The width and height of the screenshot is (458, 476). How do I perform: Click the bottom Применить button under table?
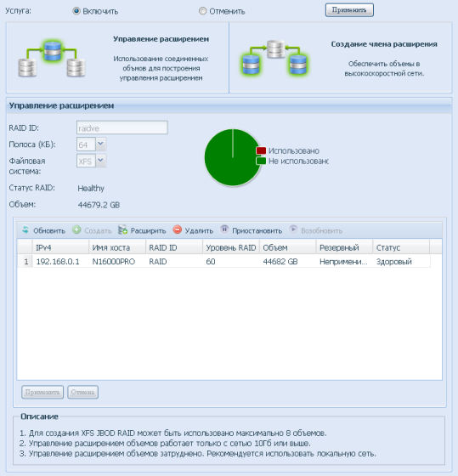42,392
